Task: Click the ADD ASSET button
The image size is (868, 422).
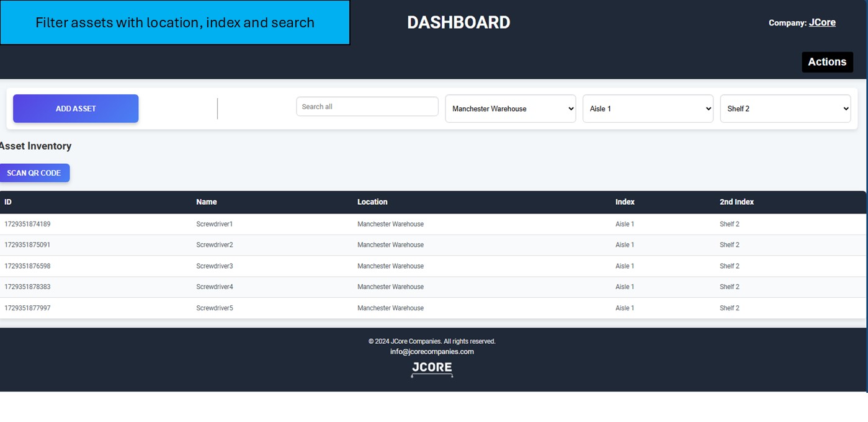Action: (76, 109)
